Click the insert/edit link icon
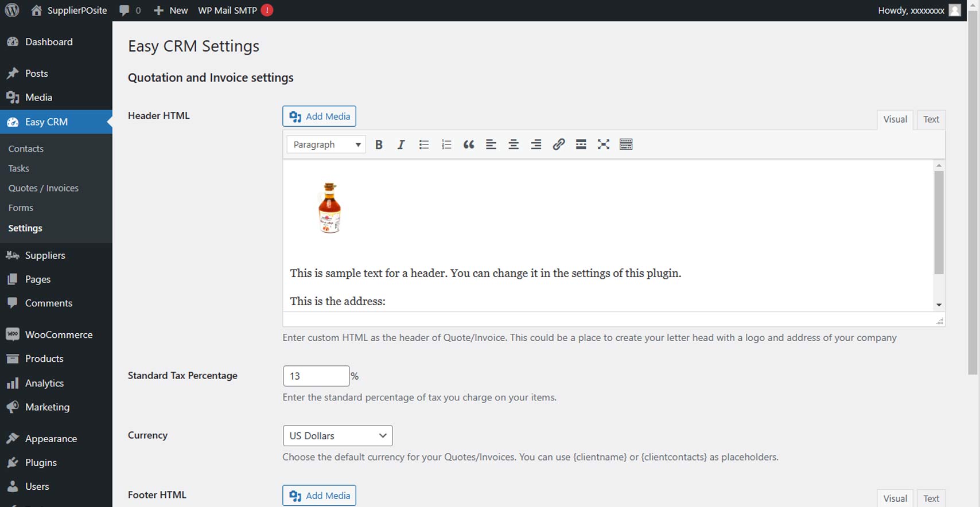Viewport: 980px width, 507px height. (x=558, y=145)
